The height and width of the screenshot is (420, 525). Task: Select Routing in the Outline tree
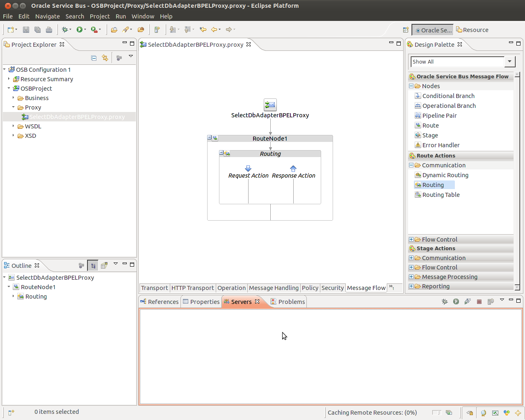36,297
